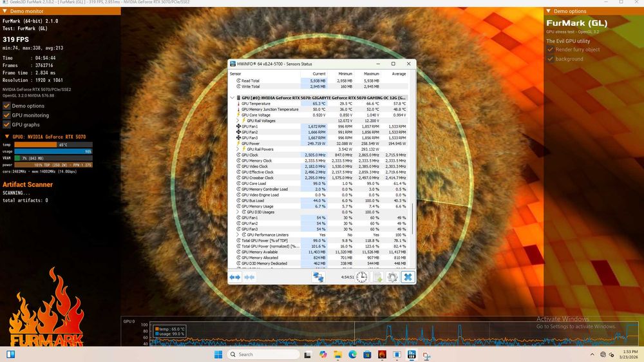644x362 pixels.
Task: Start HWiNFO sensor logging to file
Action: point(377,278)
